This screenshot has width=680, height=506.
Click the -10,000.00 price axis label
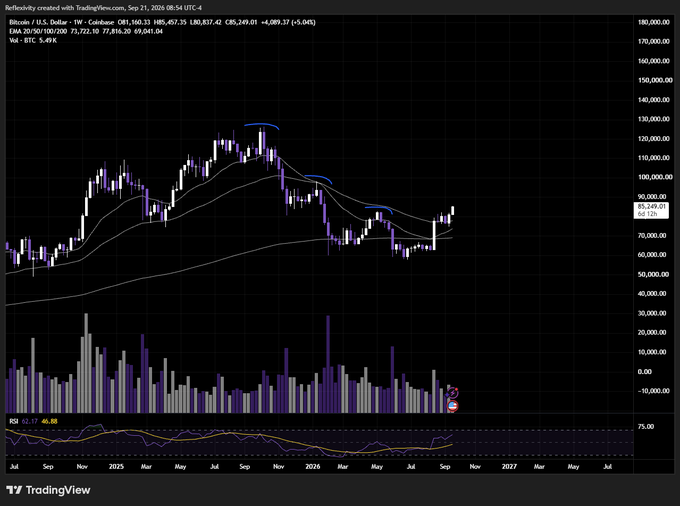[653, 391]
